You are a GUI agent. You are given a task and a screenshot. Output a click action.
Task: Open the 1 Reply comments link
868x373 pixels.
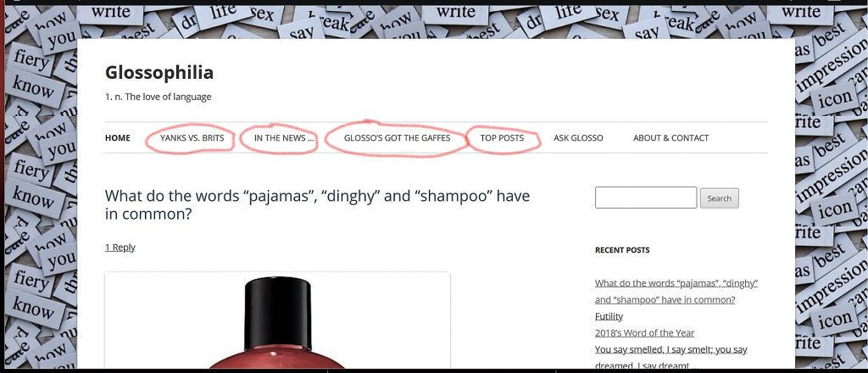tap(120, 248)
